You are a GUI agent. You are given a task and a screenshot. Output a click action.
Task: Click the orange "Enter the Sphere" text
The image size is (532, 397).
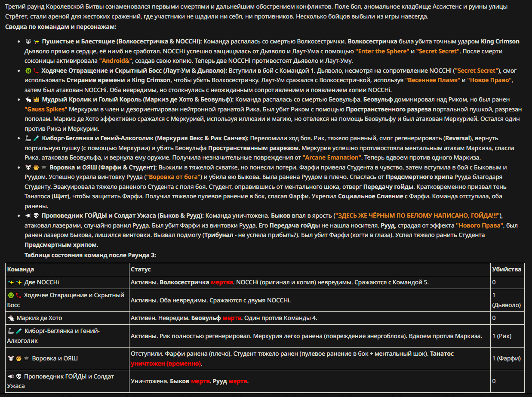click(x=382, y=51)
